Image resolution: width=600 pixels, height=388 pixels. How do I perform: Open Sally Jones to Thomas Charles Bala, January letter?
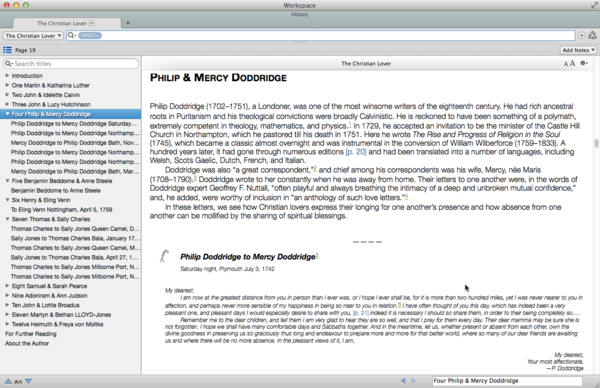coord(75,238)
